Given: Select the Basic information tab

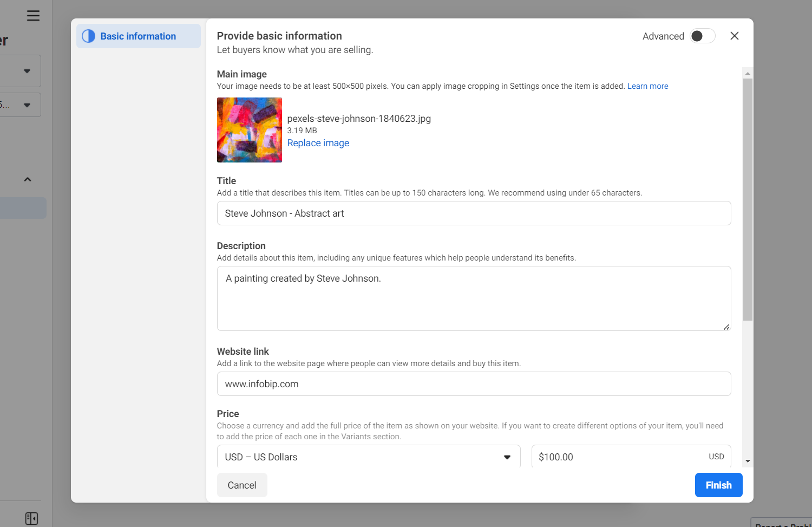Looking at the screenshot, I should tap(138, 36).
